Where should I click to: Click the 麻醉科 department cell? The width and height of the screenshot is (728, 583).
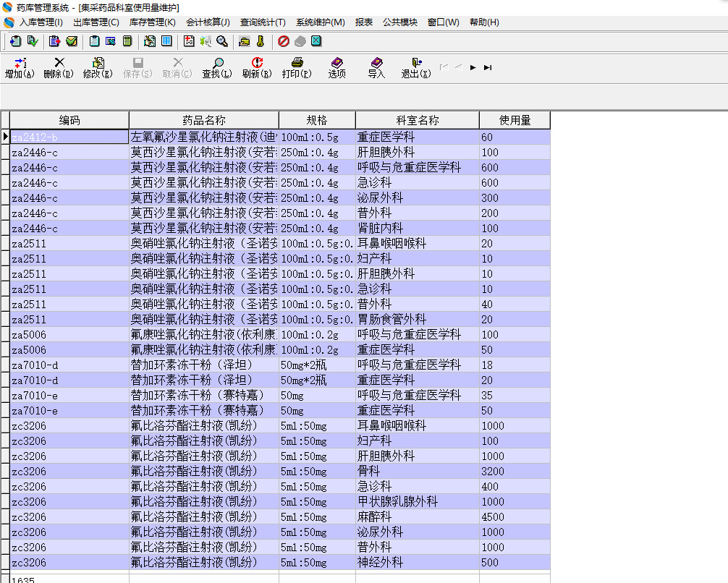[418, 516]
